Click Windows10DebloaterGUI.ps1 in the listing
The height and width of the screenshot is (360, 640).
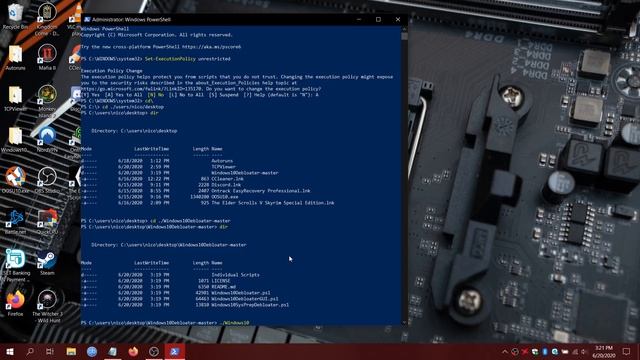coord(245,299)
